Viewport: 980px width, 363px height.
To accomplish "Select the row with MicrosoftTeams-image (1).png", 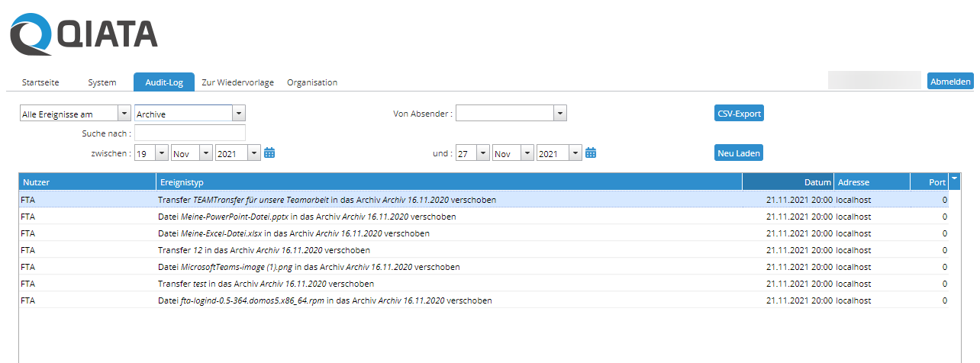I will click(484, 267).
